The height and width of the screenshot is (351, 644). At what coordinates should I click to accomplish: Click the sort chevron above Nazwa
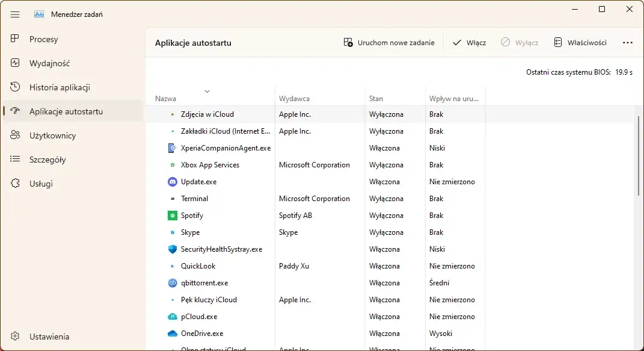(x=207, y=92)
